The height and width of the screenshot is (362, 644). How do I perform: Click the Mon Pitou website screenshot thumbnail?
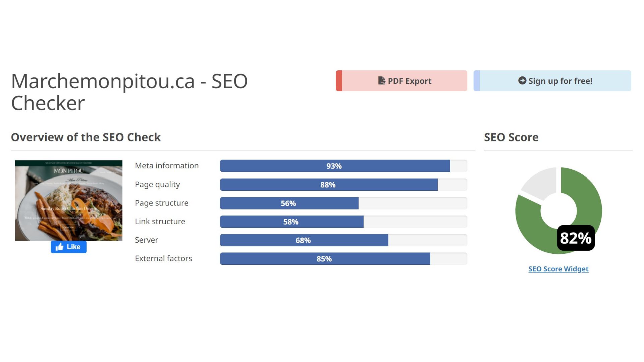(68, 200)
